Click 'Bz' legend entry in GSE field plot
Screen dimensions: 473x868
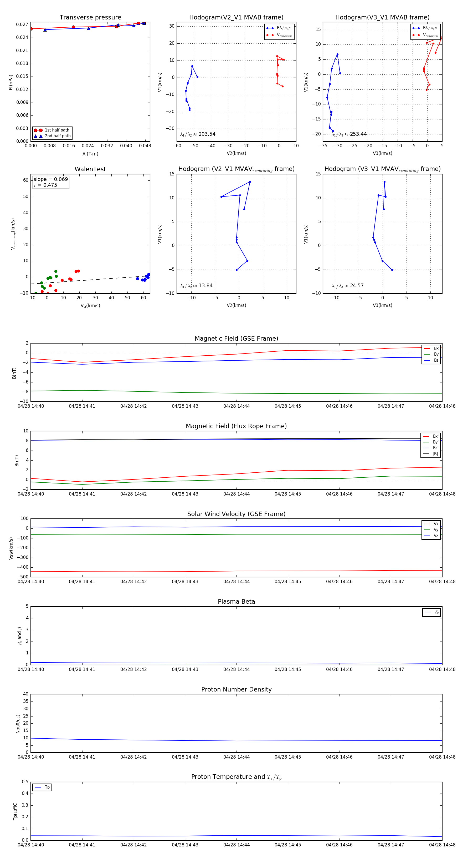(431, 360)
